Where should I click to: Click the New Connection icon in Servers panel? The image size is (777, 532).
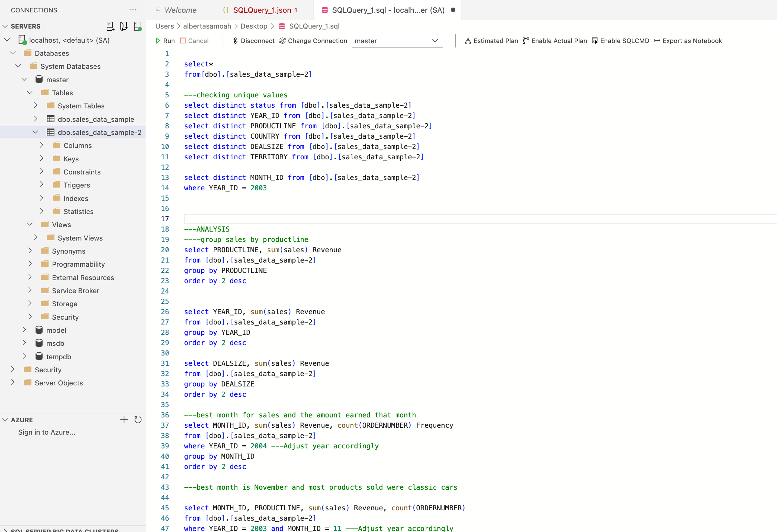click(110, 26)
